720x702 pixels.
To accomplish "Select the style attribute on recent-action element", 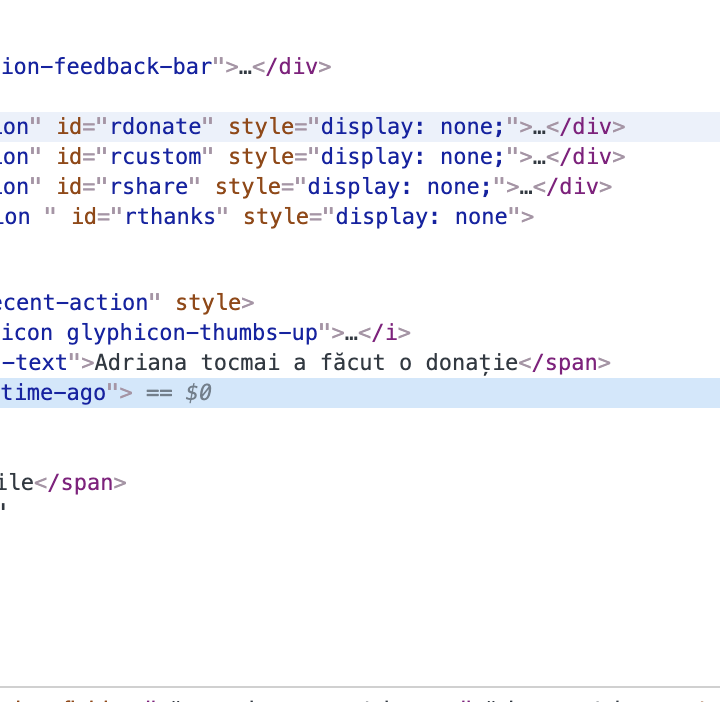I will pos(208,303).
